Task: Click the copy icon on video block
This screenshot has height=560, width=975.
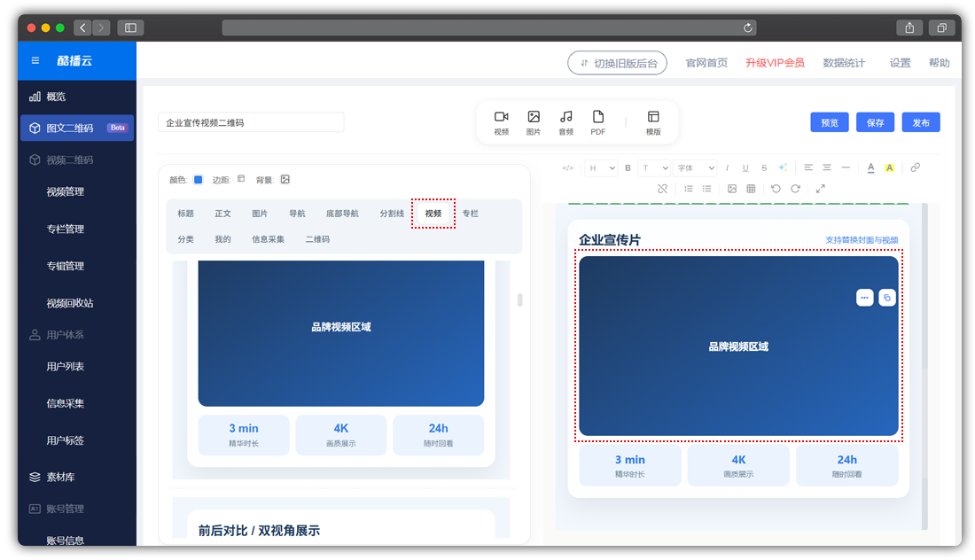Action: pos(887,298)
